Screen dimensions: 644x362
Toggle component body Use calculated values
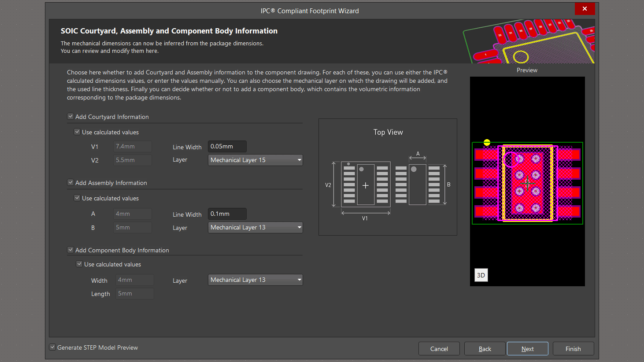(x=79, y=264)
